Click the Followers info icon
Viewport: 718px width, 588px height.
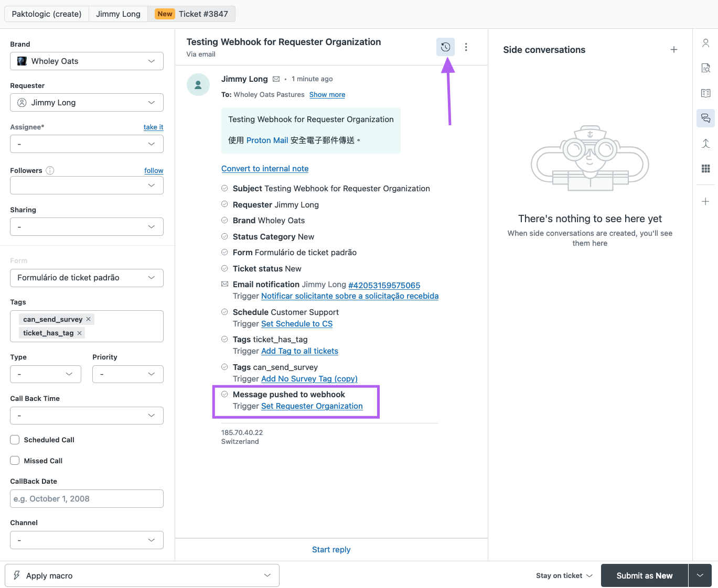pyautogui.click(x=50, y=170)
